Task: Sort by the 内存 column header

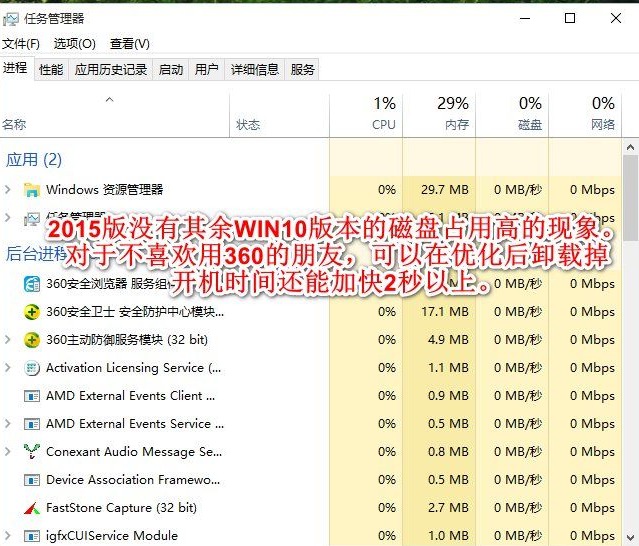Action: [x=439, y=115]
